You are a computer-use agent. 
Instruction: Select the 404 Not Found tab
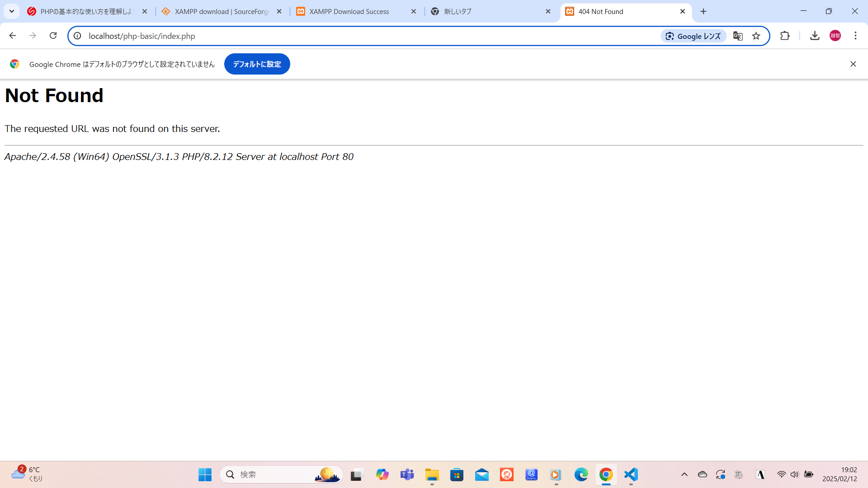point(626,12)
